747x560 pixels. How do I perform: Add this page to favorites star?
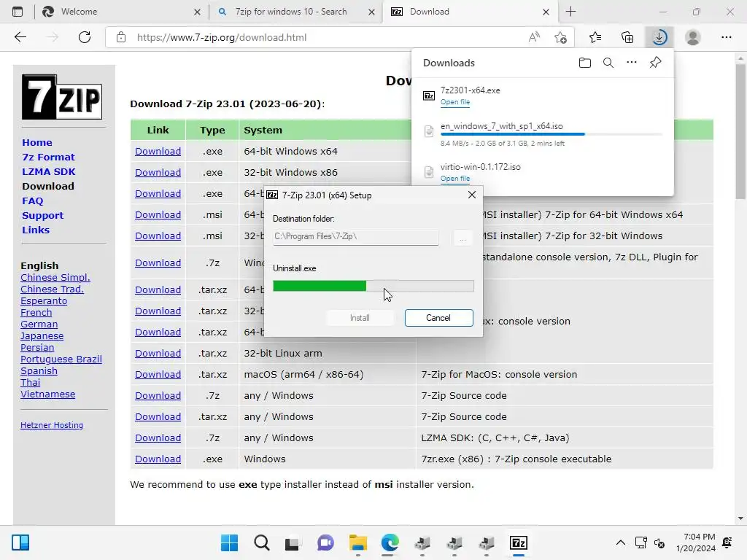[561, 37]
